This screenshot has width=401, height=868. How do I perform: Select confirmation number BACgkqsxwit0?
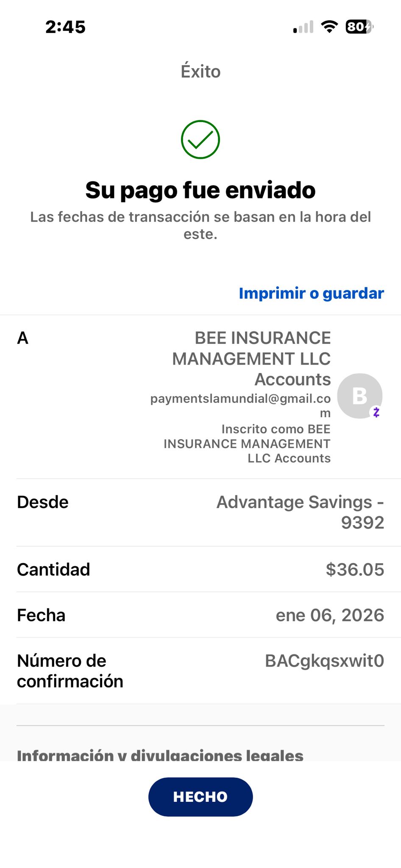pos(324,661)
